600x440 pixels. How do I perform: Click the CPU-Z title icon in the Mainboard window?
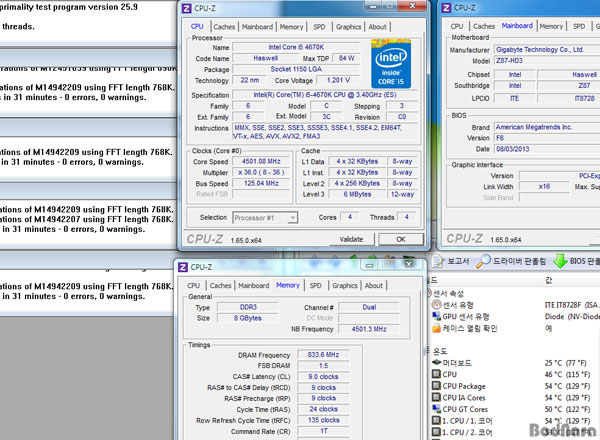tap(446, 8)
